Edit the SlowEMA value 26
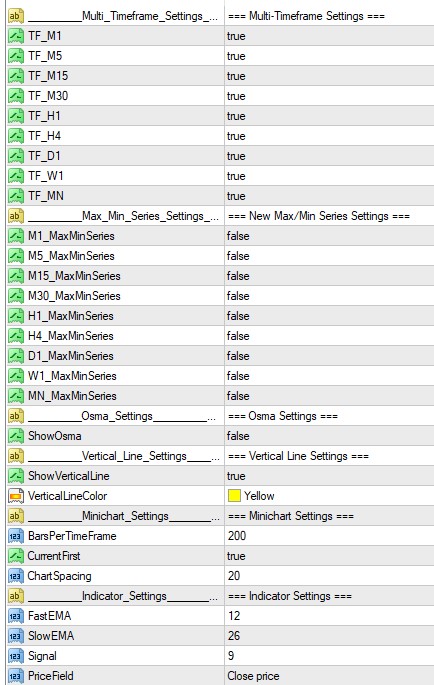434x685 pixels. point(234,636)
